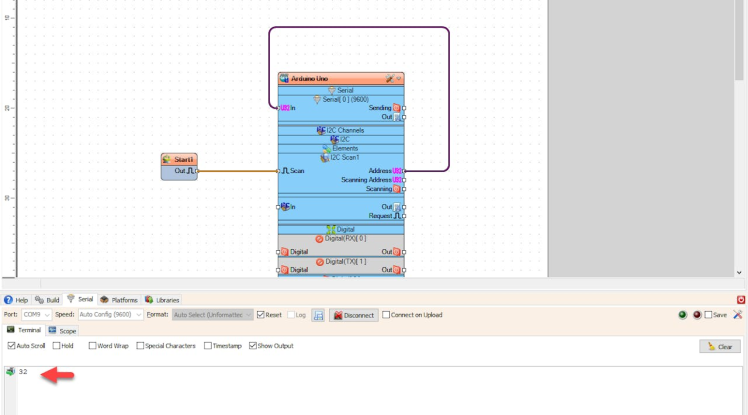The height and width of the screenshot is (415, 748).
Task: Open the Scope tab
Action: pos(62,330)
